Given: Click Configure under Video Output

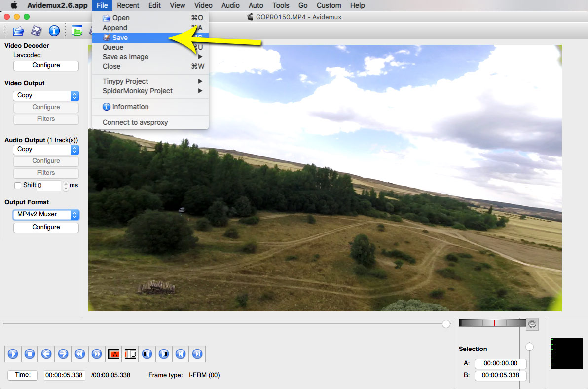Looking at the screenshot, I should point(46,107).
